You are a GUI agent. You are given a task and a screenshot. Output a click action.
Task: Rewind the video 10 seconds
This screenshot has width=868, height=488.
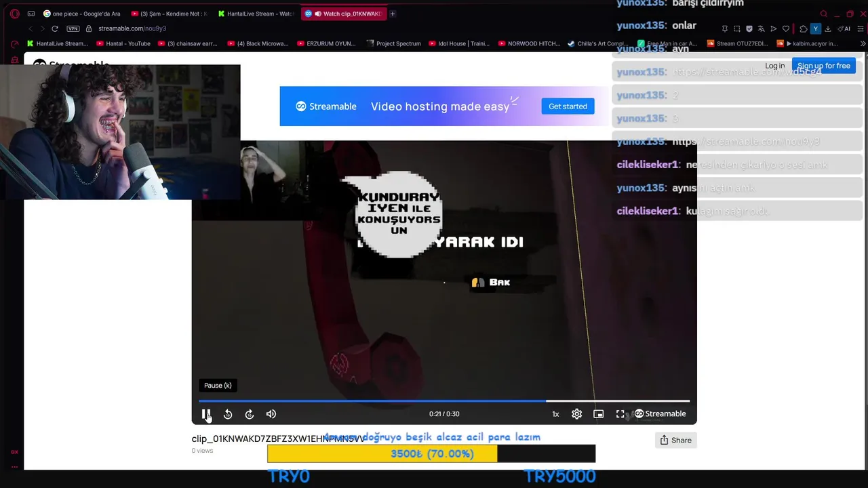[x=228, y=414]
